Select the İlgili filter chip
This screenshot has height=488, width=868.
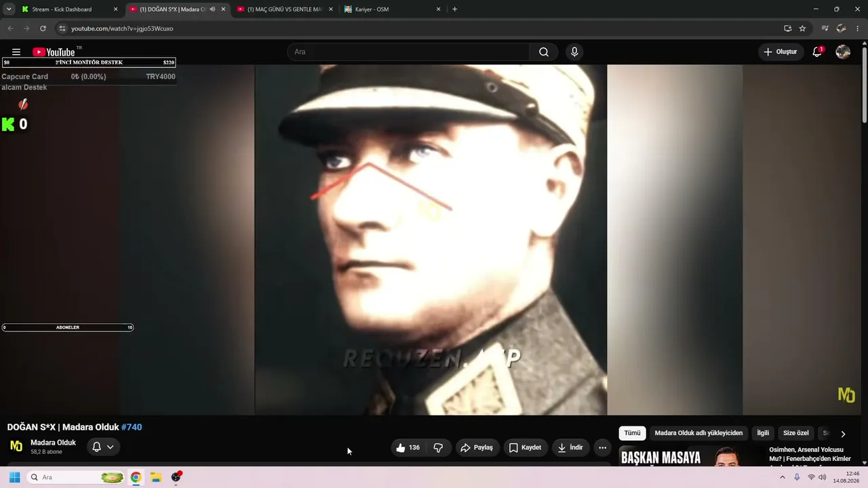click(763, 433)
